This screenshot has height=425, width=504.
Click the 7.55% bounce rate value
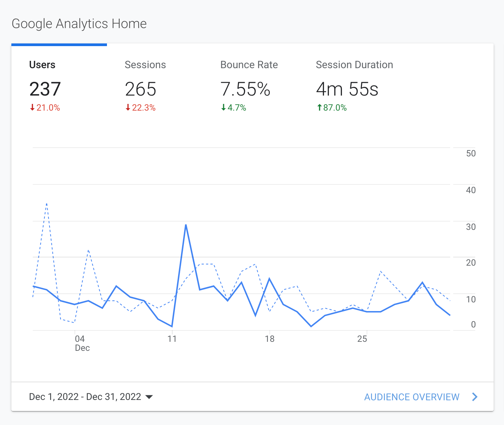(245, 89)
